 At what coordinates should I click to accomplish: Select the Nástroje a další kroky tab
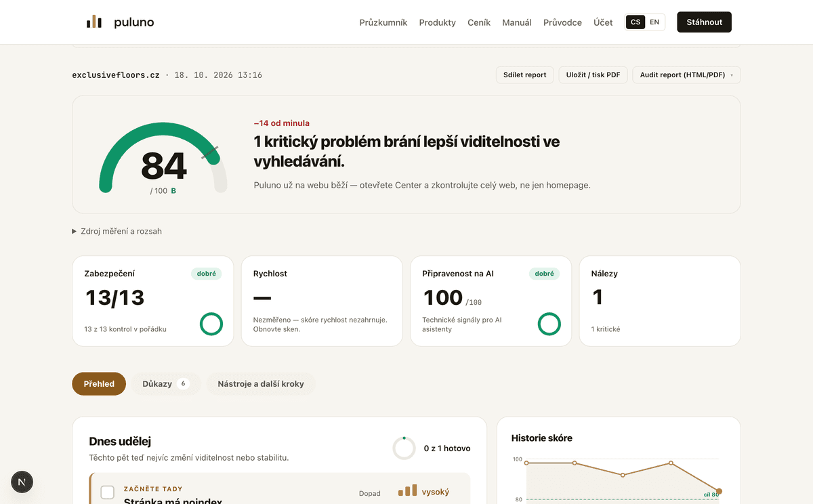pos(261,383)
